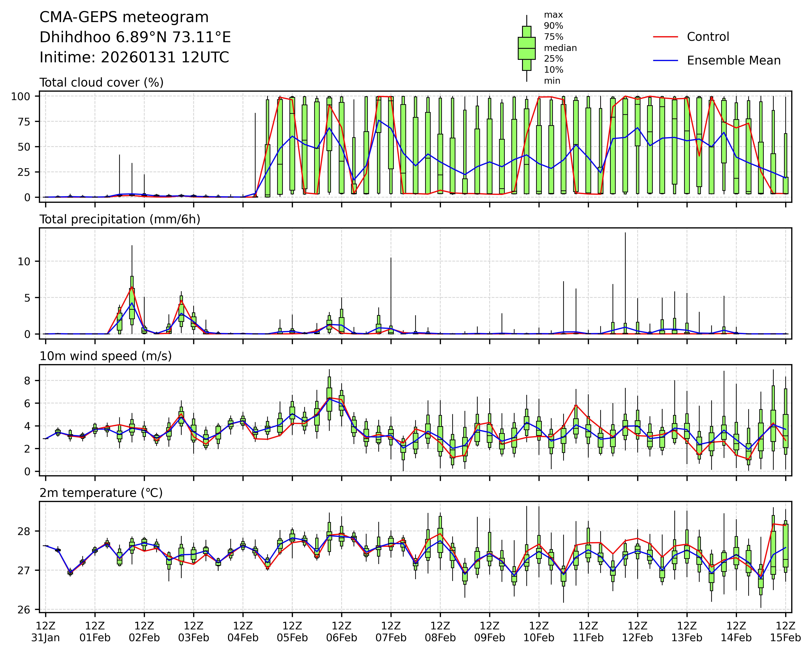Click the 12Z 31Jan axis label
This screenshot has width=812, height=654.
46,632
